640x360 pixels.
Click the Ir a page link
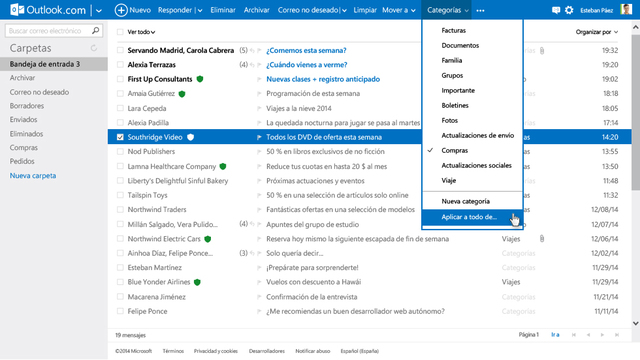555,335
